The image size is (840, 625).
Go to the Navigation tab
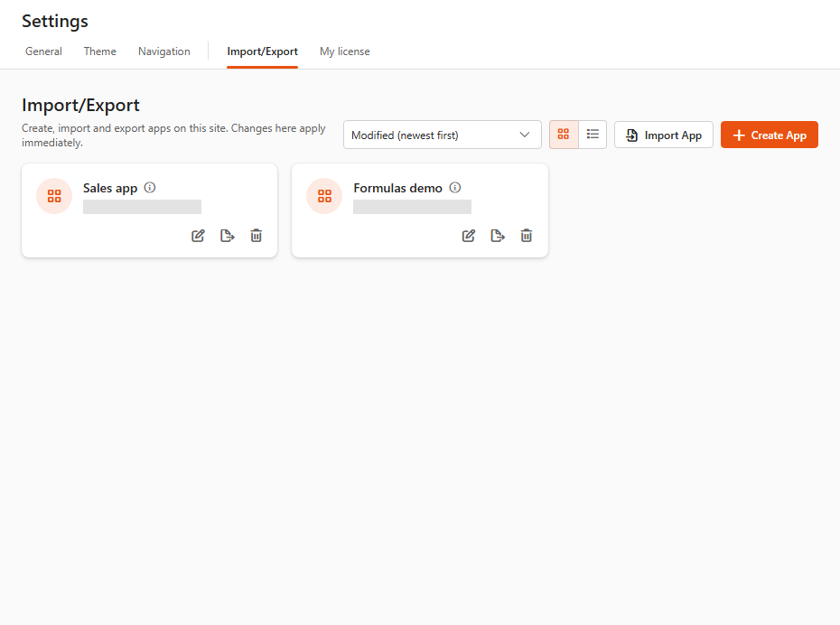(163, 51)
